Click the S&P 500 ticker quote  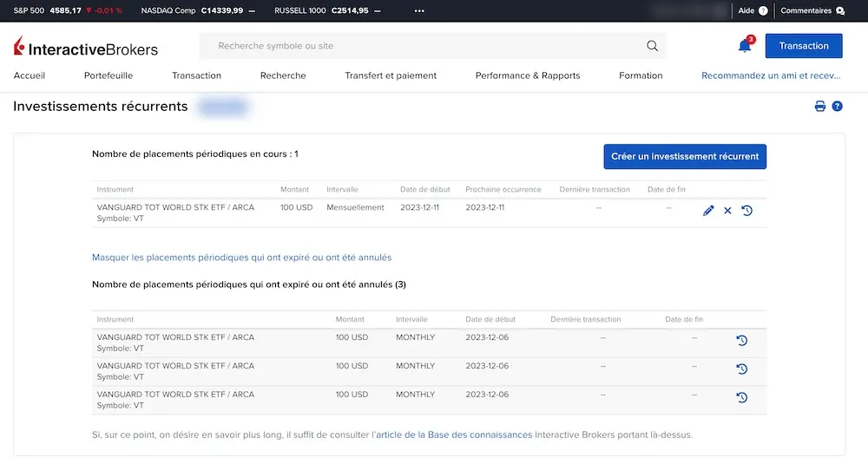pyautogui.click(x=68, y=10)
